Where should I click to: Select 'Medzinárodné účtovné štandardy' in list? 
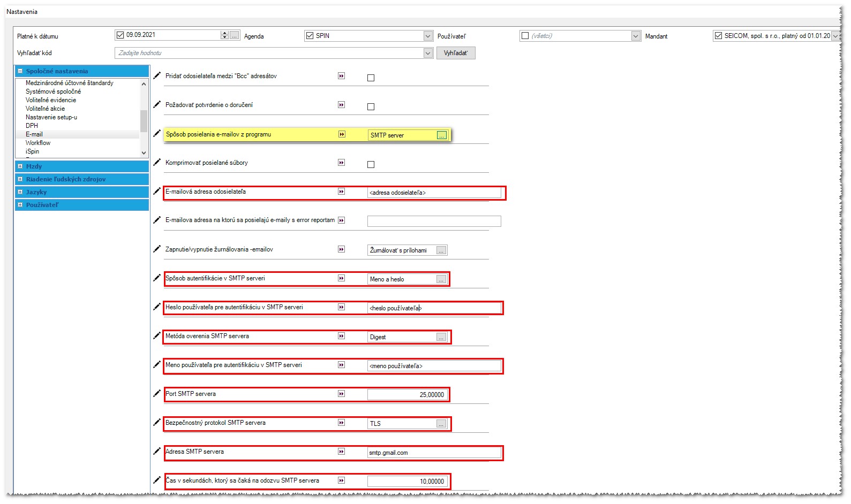(x=70, y=83)
